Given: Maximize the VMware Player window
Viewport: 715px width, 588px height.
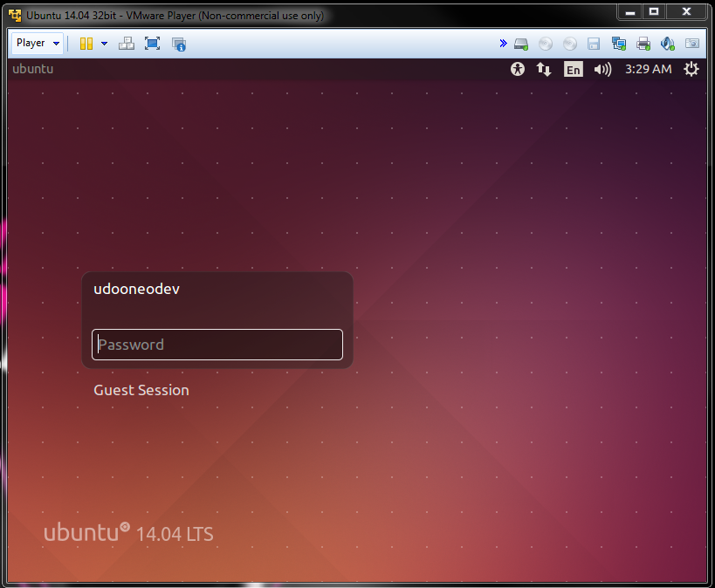Looking at the screenshot, I should (x=654, y=12).
